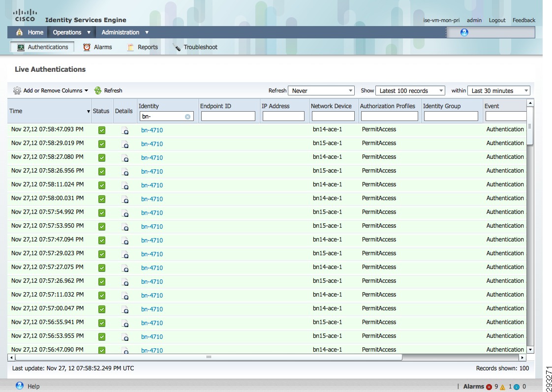The image size is (552, 392).
Task: Click the Home house icon
Action: [x=20, y=32]
